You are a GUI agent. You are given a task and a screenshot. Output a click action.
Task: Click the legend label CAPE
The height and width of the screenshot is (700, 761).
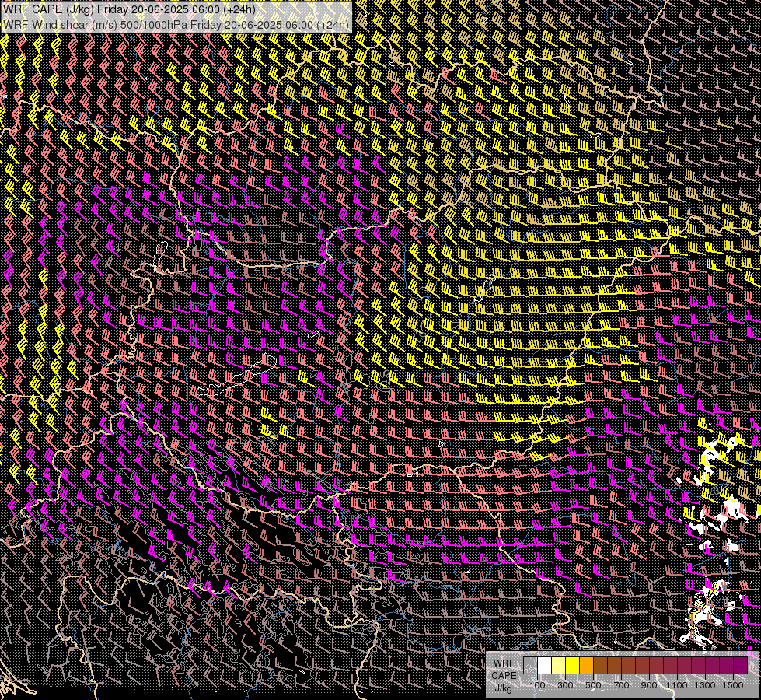[504, 676]
